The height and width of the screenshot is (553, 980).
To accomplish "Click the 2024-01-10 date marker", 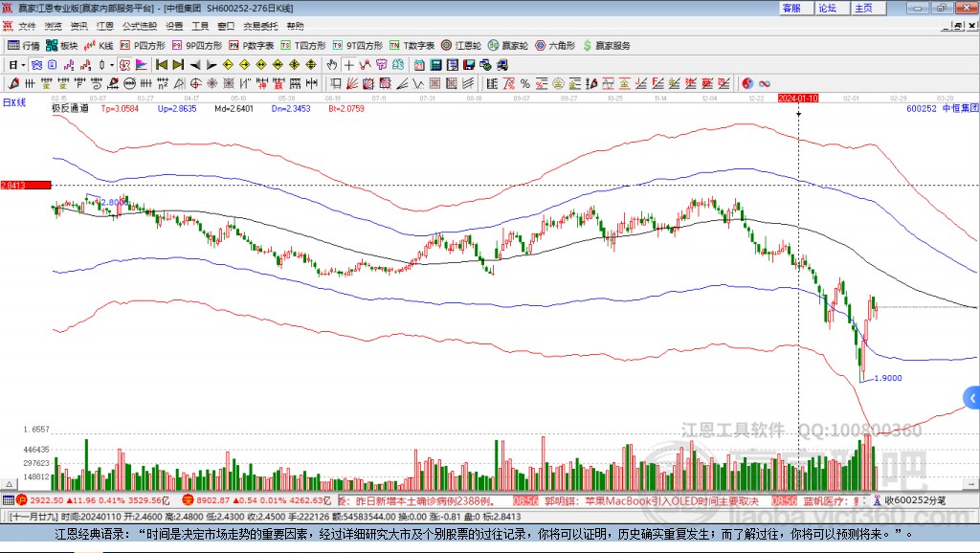I will pos(797,98).
